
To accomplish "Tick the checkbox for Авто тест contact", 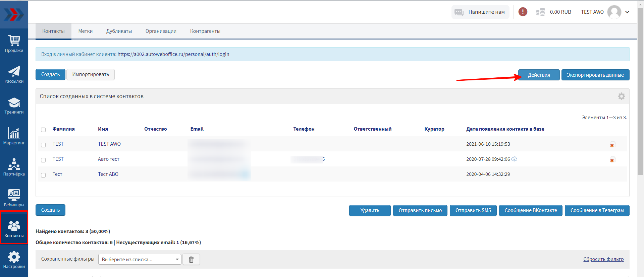I will point(43,160).
